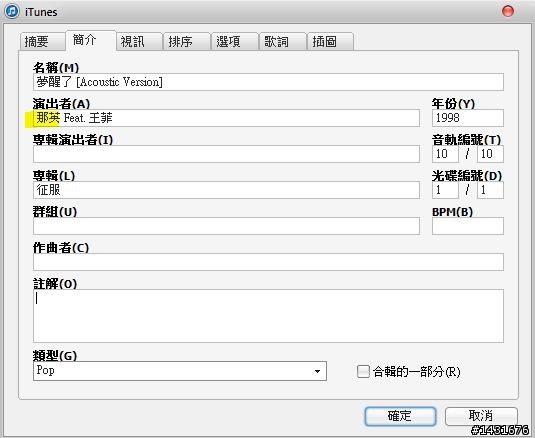Viewport: 535px width, 438px height.
Task: Close the iTunes info dialog
Action: click(x=508, y=11)
